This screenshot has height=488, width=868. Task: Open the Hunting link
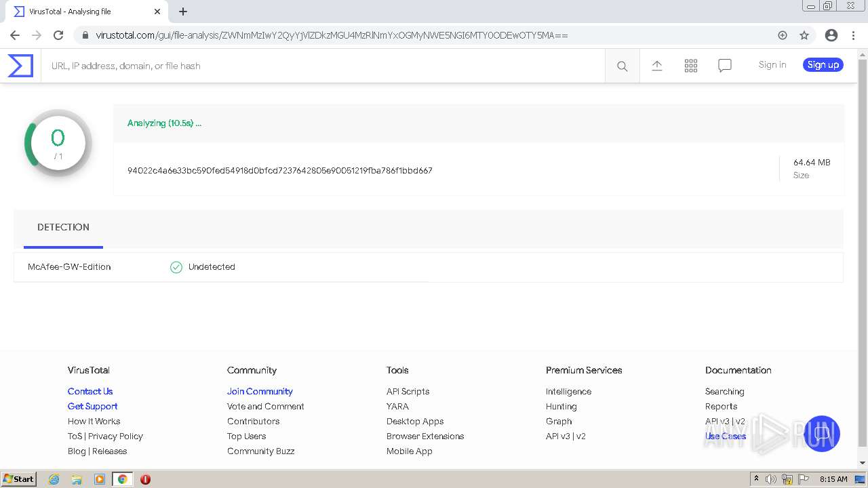(561, 407)
